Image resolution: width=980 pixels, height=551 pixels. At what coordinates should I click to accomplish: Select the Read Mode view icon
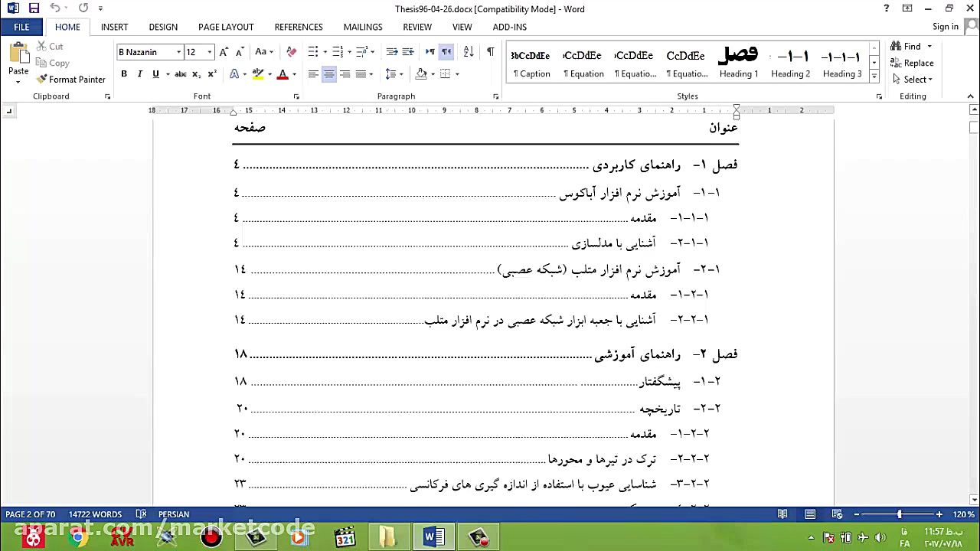tap(782, 514)
